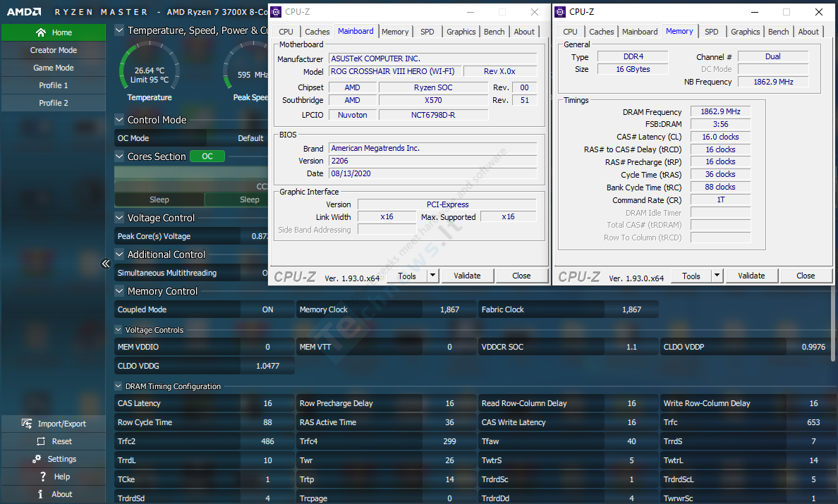Open About tab in Memory CPU-Z window
Image resolution: width=838 pixels, height=504 pixels.
[808, 32]
